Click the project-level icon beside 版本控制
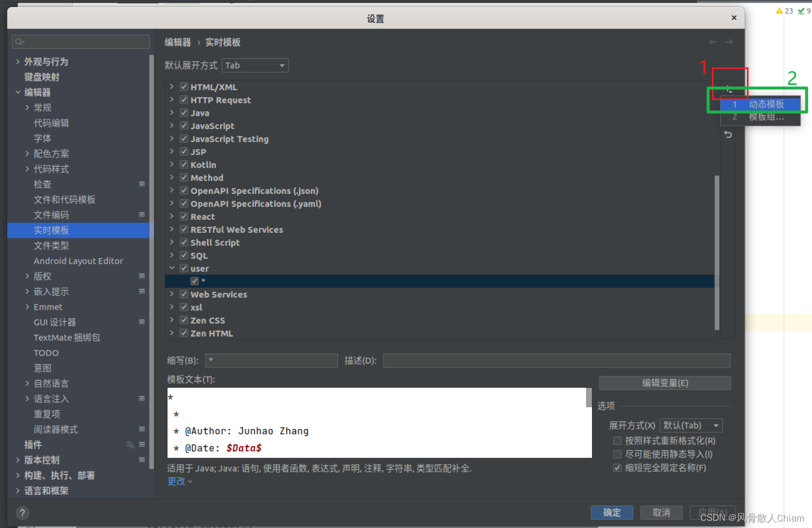812x528 pixels. click(142, 460)
